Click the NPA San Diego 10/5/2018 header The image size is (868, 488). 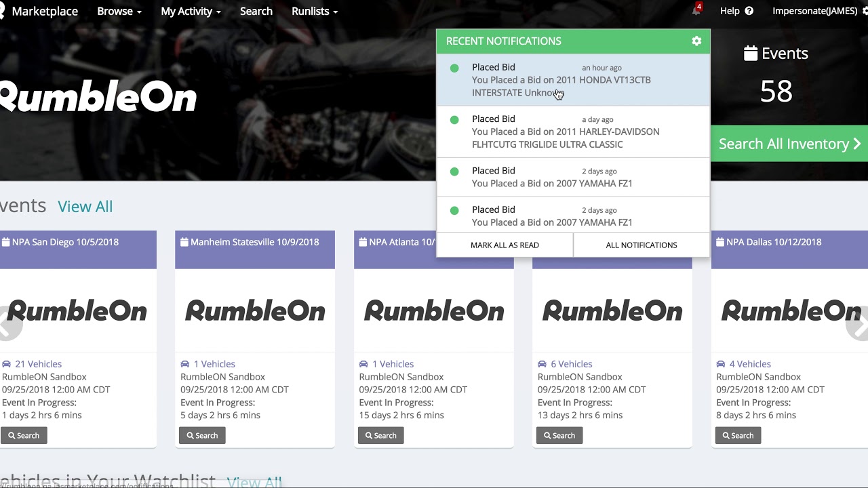pos(78,249)
